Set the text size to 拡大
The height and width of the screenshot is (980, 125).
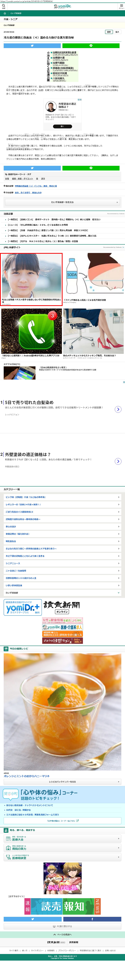point(117,32)
